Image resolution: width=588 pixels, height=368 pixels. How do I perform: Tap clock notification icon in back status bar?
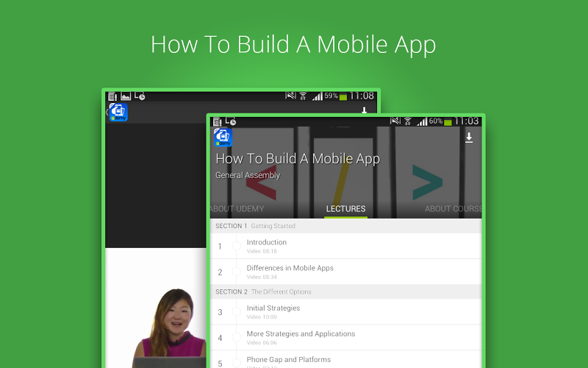point(140,96)
